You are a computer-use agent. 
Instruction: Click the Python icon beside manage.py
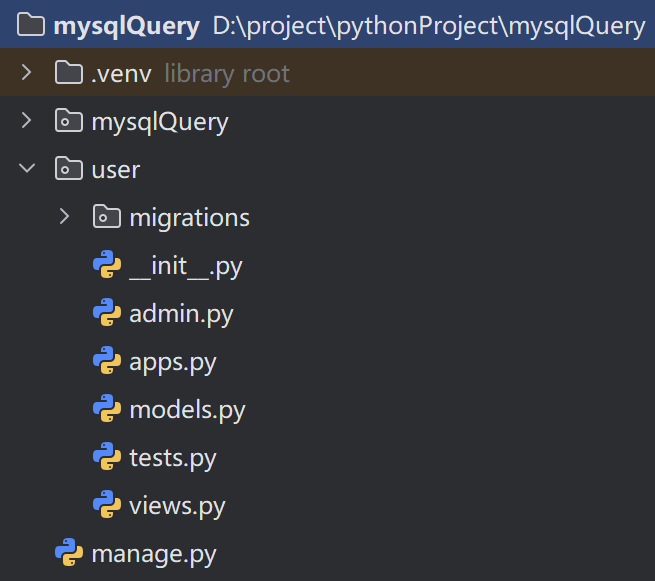click(x=68, y=553)
